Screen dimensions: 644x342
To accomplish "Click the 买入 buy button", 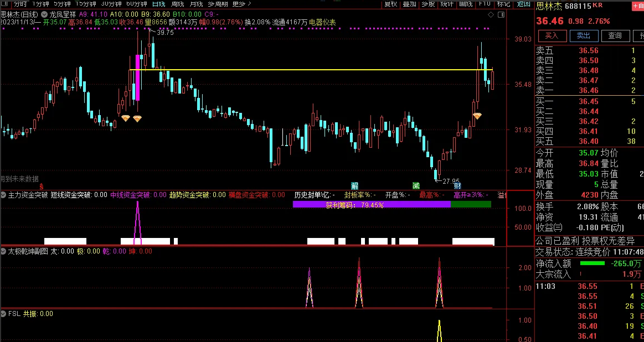I will point(552,35).
